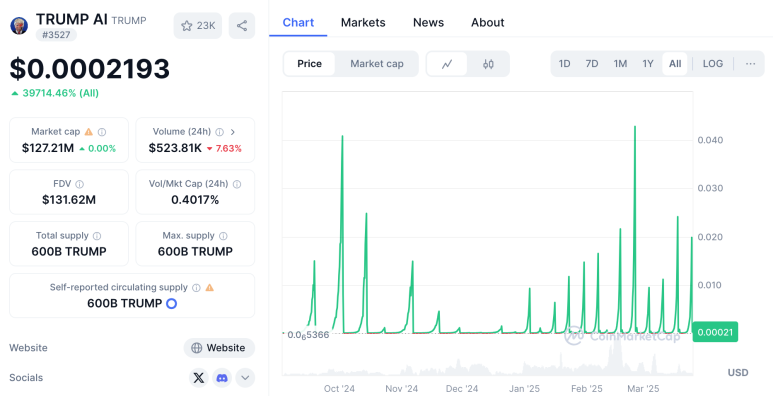Add coin to watchlist via star icon

[x=186, y=26]
